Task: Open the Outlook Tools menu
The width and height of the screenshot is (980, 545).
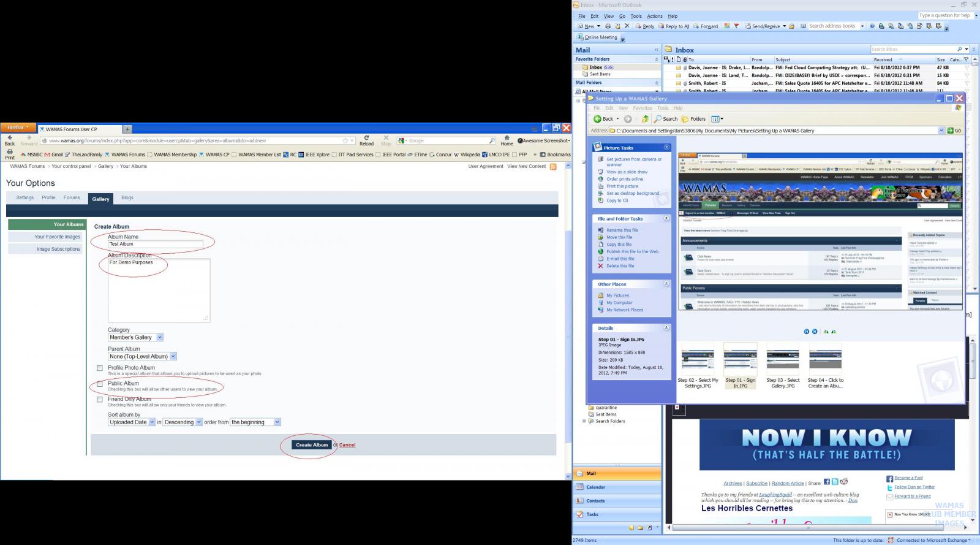Action: [x=636, y=16]
